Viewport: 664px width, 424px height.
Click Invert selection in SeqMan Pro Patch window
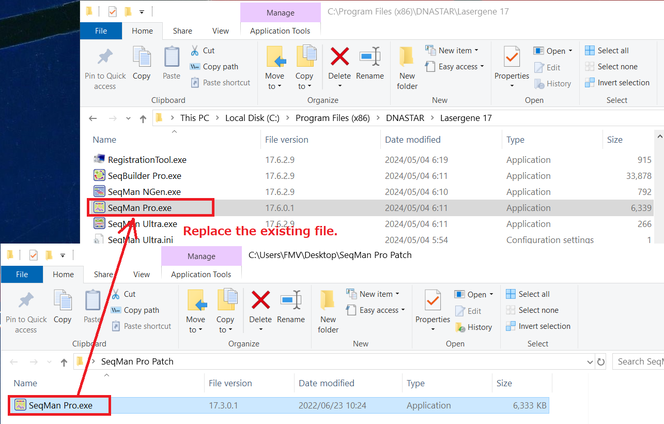click(538, 326)
